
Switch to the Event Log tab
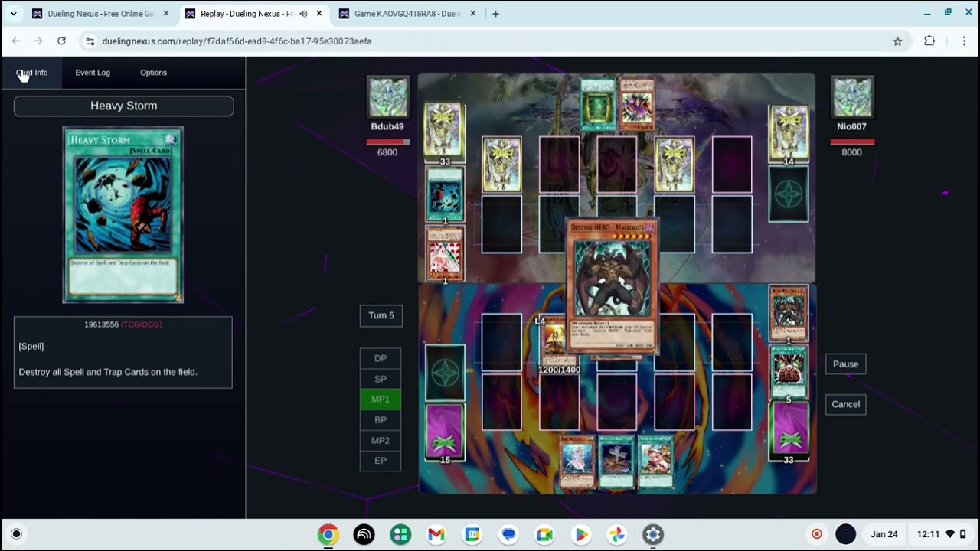point(93,73)
